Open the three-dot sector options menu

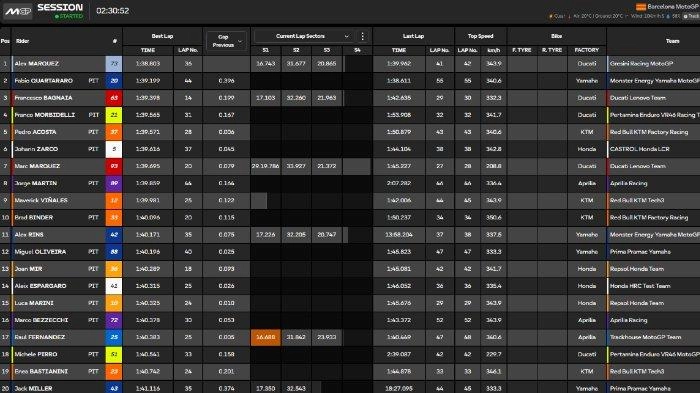(x=362, y=36)
